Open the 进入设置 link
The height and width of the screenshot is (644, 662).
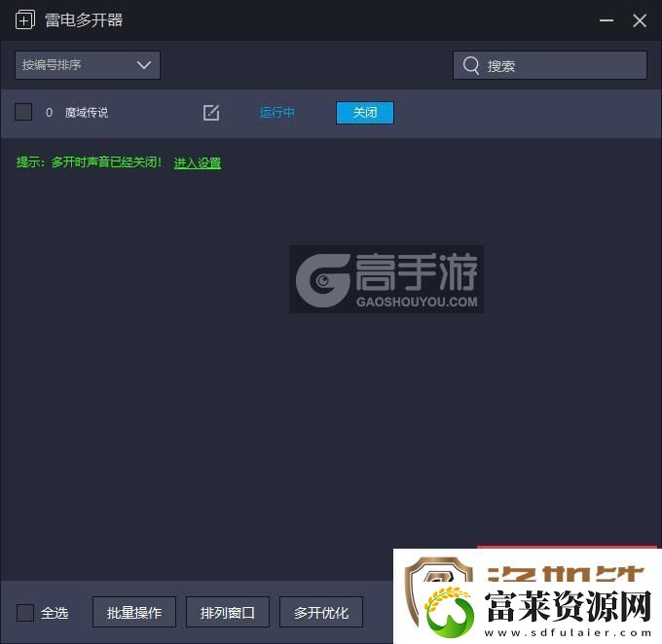(x=198, y=162)
